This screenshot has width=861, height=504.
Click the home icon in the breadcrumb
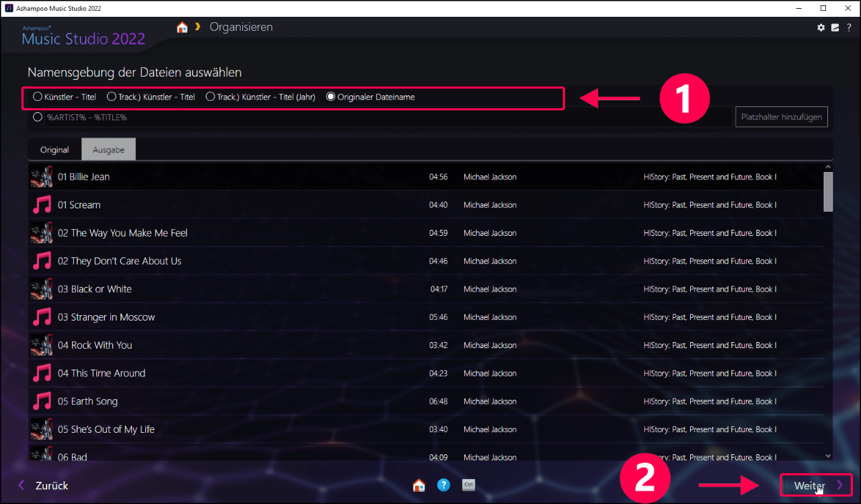click(182, 28)
